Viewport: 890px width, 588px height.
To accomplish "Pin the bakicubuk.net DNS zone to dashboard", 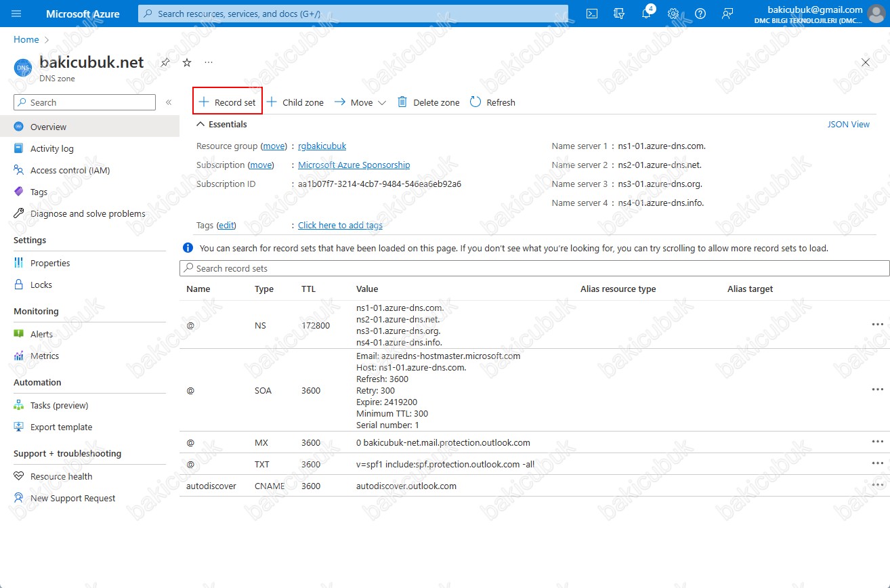I will [x=165, y=62].
